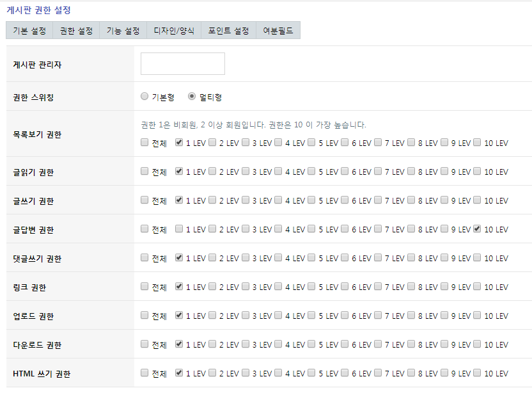Check 5 LEV for 댓글쓰기 권한

tap(311, 258)
